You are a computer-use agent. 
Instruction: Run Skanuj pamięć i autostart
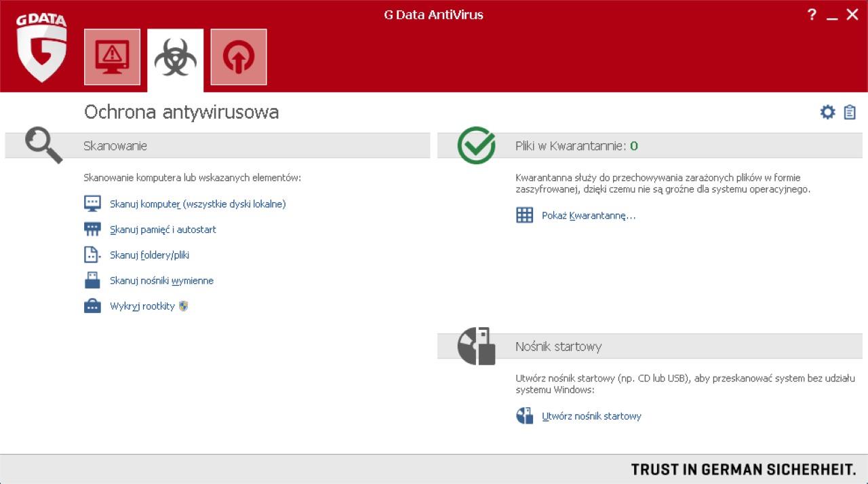[x=163, y=229]
